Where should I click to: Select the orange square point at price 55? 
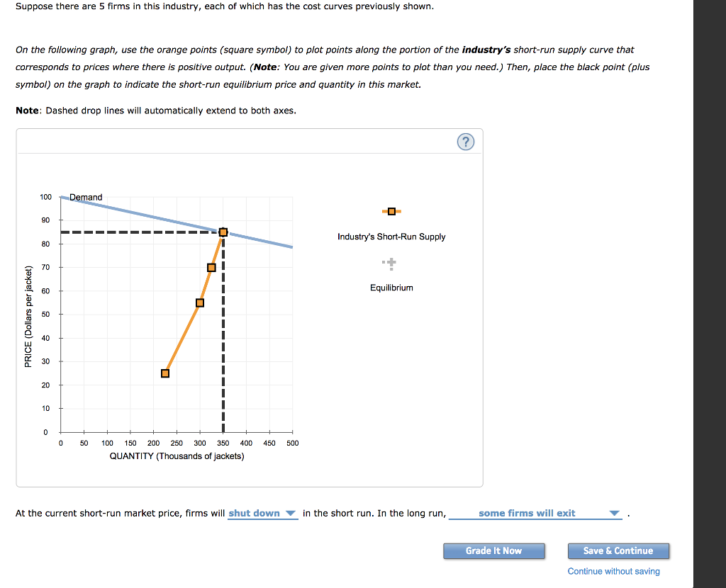[200, 303]
